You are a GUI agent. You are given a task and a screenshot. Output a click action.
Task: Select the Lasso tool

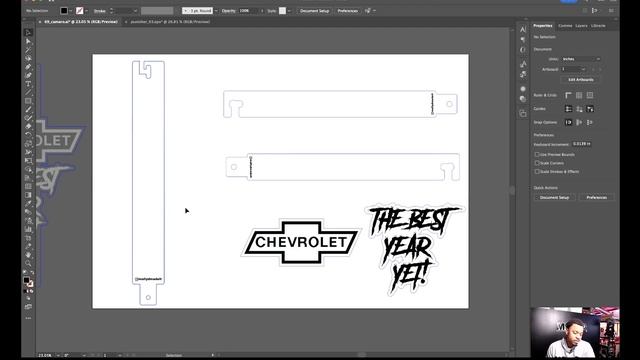pos(28,58)
